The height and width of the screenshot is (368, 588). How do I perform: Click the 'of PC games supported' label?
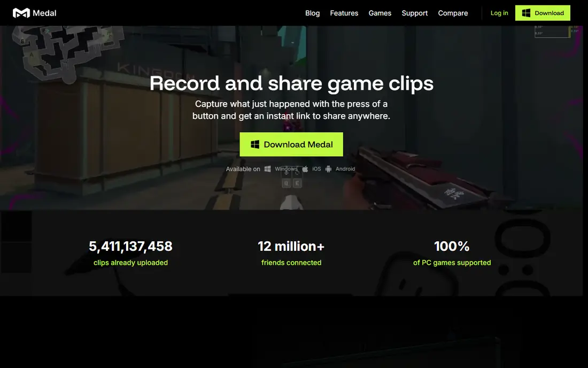[x=452, y=263]
